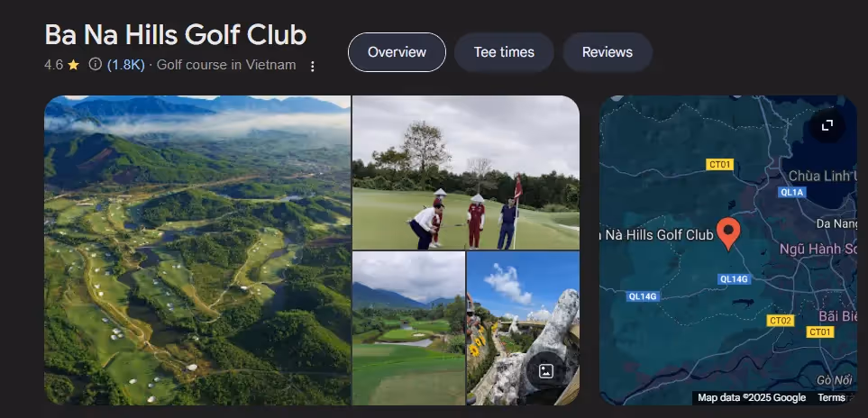Open the fairway and pond photo
The image size is (868, 418).
[x=408, y=329]
